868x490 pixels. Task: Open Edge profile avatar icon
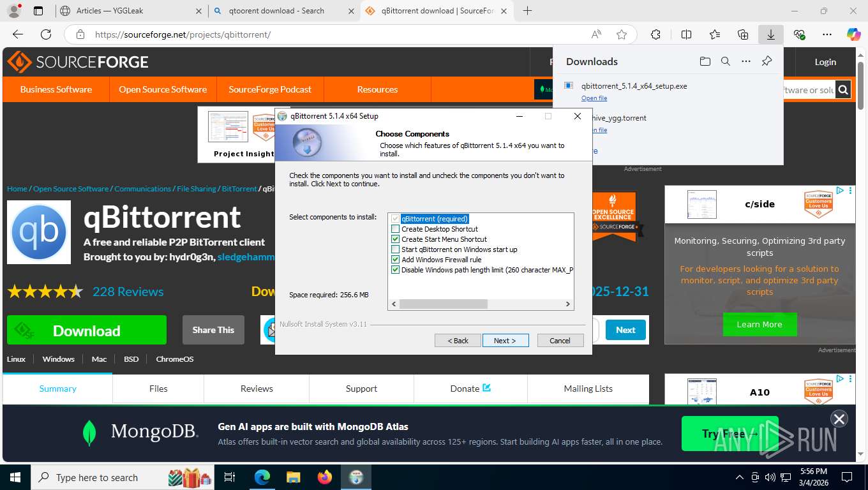tap(13, 11)
